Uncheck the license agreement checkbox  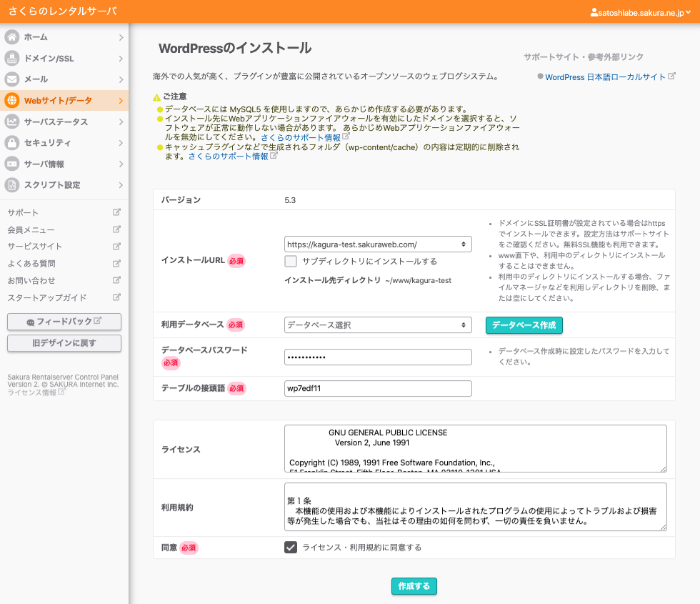pos(291,548)
